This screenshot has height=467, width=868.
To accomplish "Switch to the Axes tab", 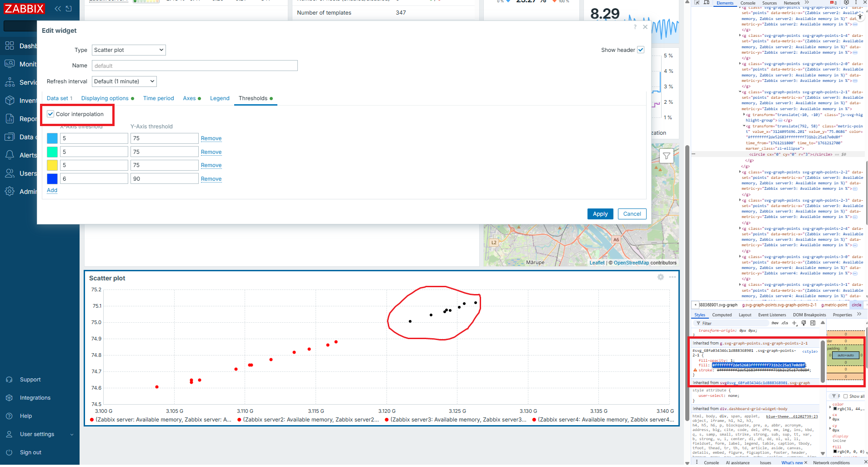I will (x=189, y=98).
